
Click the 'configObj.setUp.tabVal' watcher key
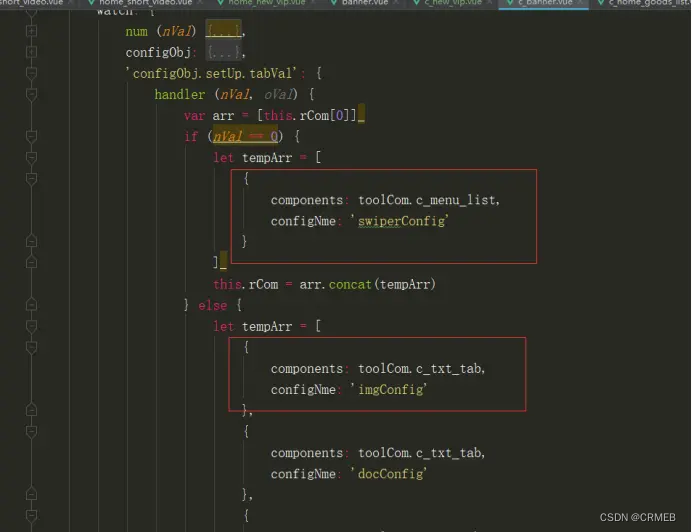click(x=211, y=73)
